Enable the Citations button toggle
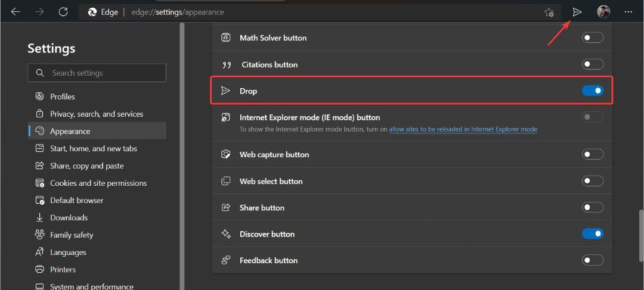644x290 pixels. (x=593, y=64)
